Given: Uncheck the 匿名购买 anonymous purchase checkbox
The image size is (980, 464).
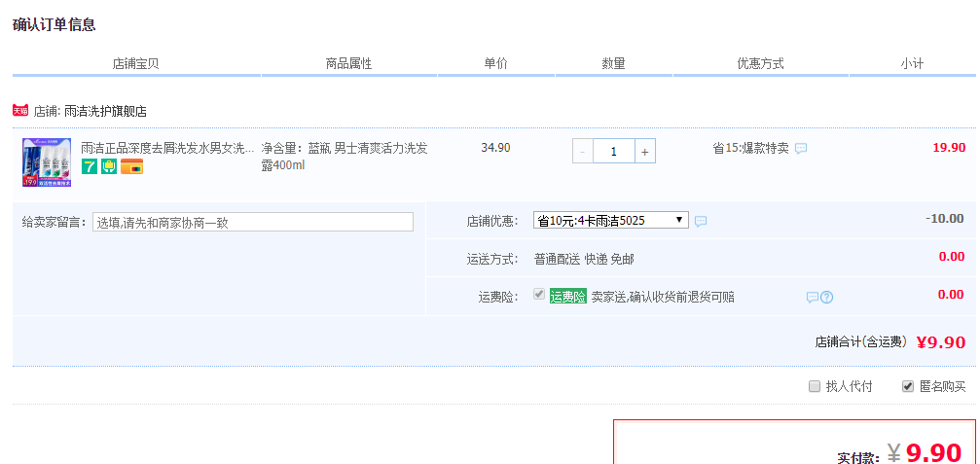Looking at the screenshot, I should (908, 386).
